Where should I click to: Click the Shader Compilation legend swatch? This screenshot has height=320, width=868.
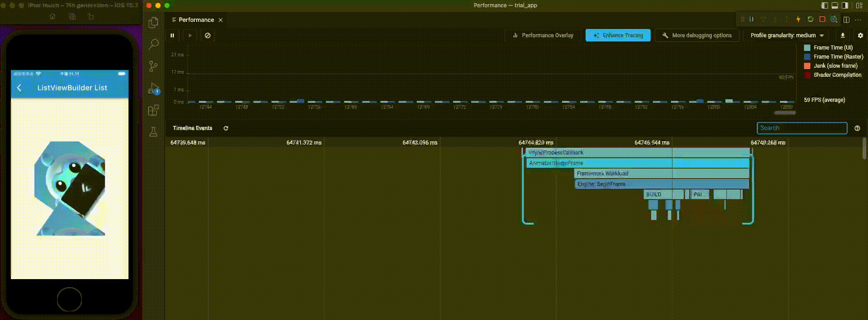pos(807,75)
